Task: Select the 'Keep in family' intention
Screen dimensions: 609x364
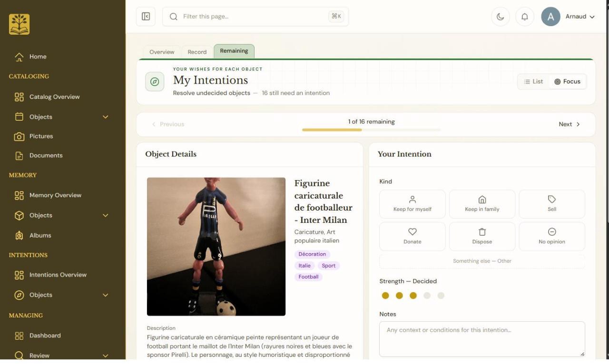Action: pos(482,204)
